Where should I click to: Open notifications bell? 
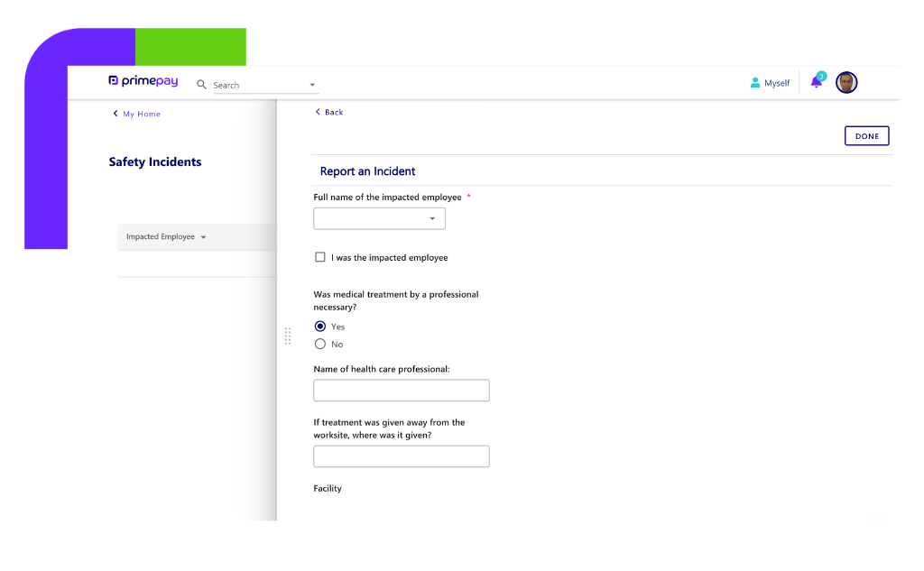[x=817, y=81]
